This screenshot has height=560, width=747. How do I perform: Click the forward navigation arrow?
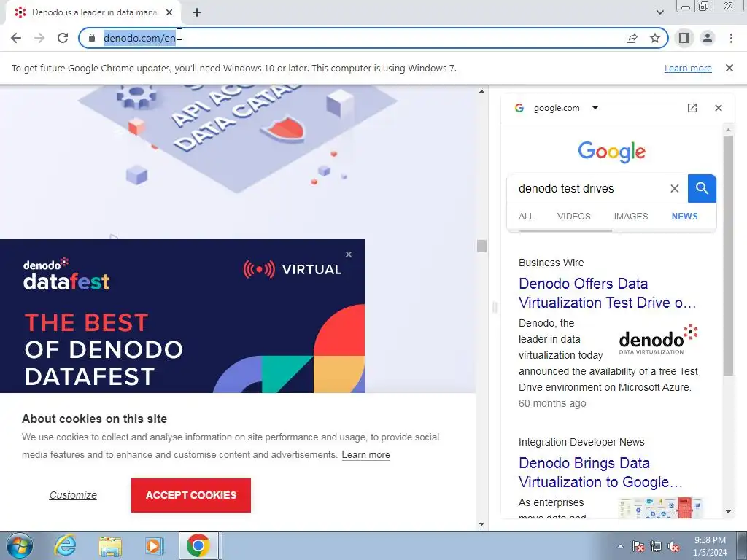(x=39, y=38)
